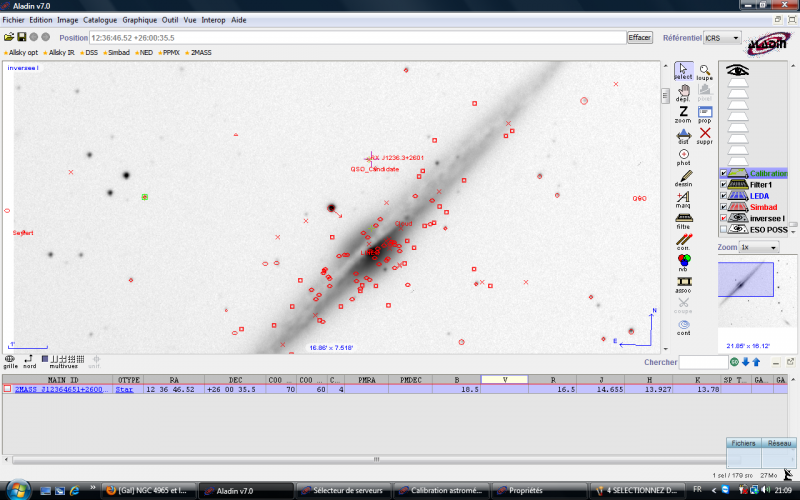Open the Outil menu
This screenshot has width=800, height=500.
click(x=170, y=20)
